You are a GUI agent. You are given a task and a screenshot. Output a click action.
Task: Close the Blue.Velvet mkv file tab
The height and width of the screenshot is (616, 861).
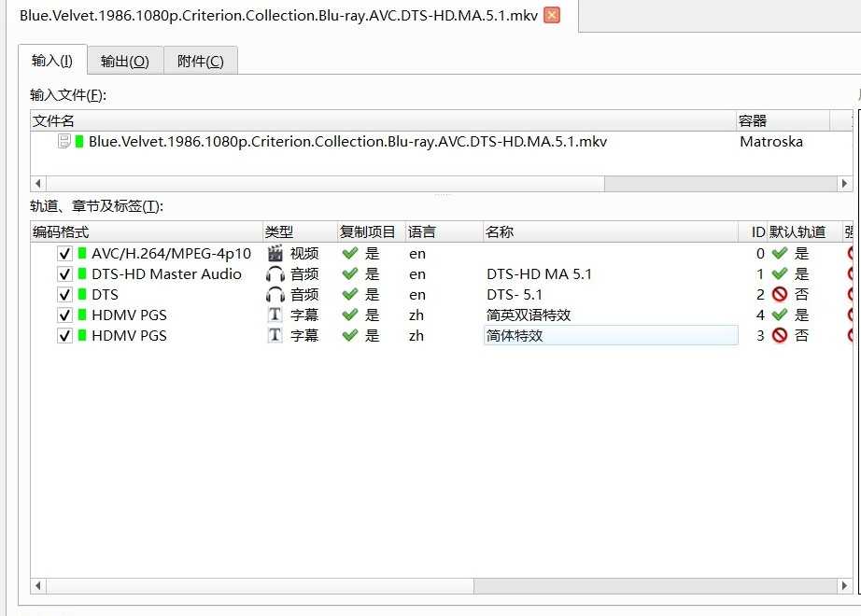(x=552, y=15)
